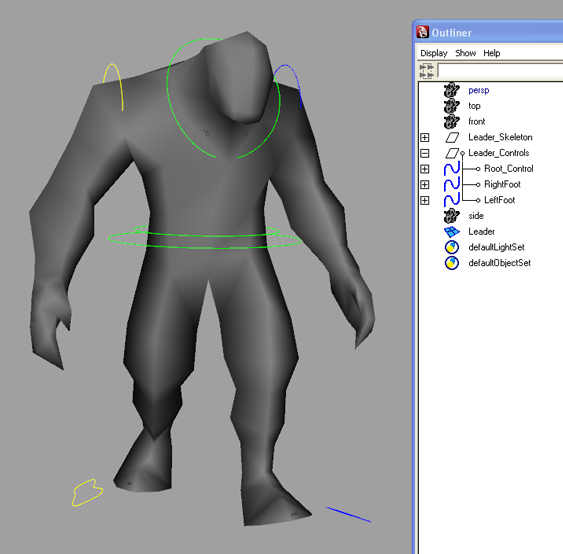This screenshot has width=563, height=554.
Task: Click the persp camera icon
Action: (451, 90)
